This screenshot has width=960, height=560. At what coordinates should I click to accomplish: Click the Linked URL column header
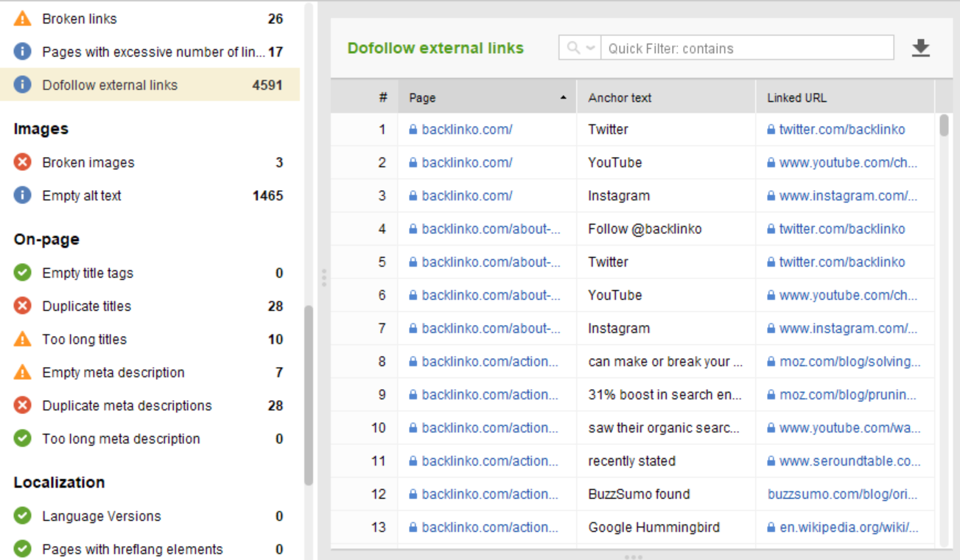point(845,97)
